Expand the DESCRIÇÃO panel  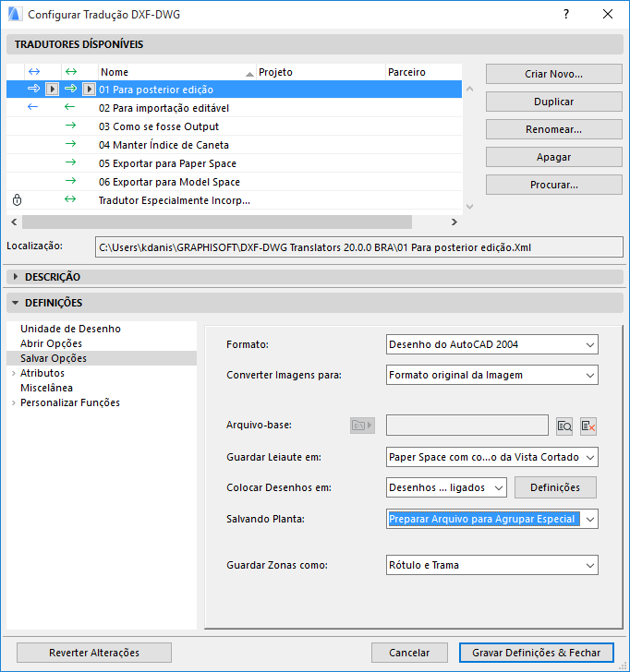16,277
